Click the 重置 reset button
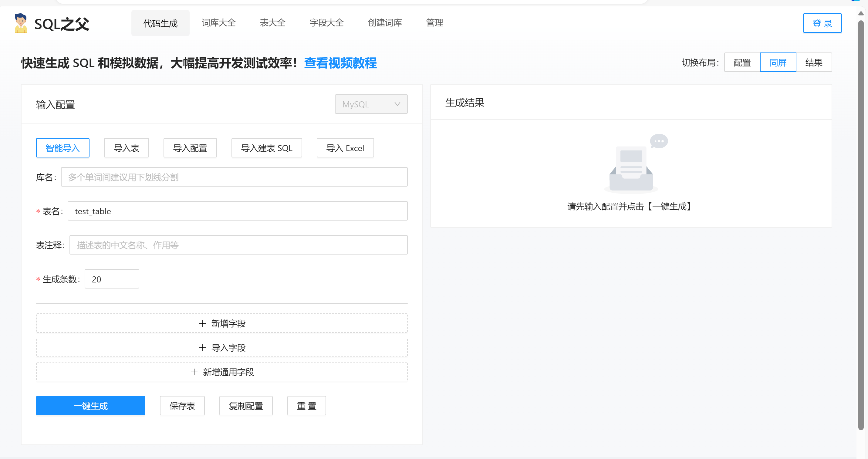868x459 pixels. point(307,406)
